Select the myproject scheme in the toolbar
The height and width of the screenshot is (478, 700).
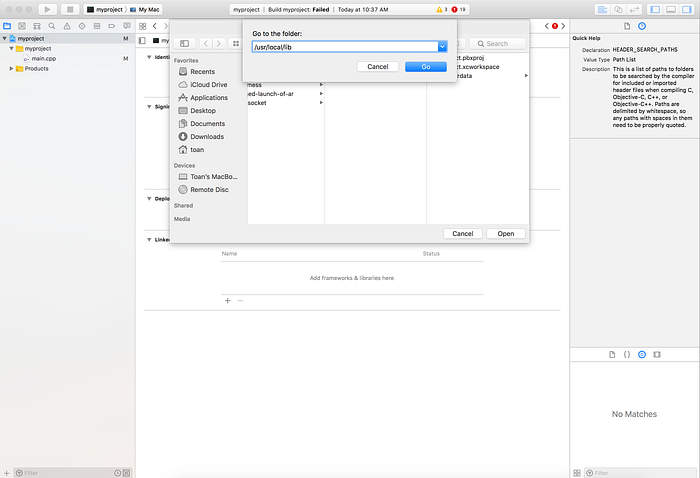point(105,9)
